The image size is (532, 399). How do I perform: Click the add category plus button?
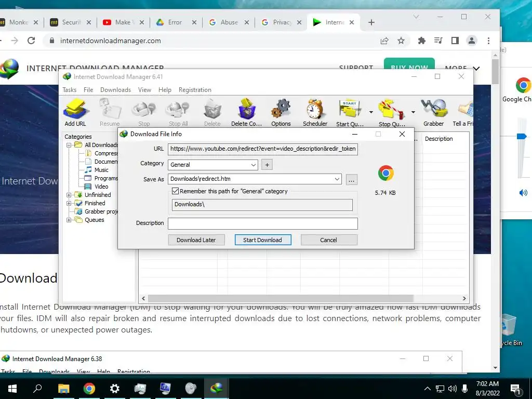pyautogui.click(x=267, y=165)
